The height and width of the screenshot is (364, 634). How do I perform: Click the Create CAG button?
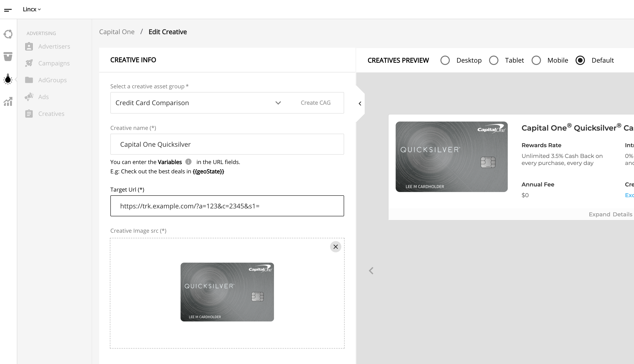[x=316, y=103]
